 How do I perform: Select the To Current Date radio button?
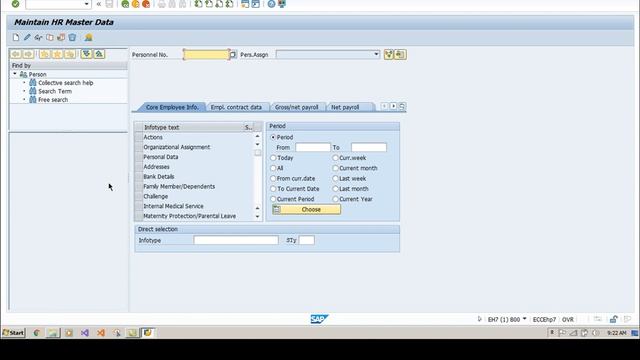click(x=273, y=189)
